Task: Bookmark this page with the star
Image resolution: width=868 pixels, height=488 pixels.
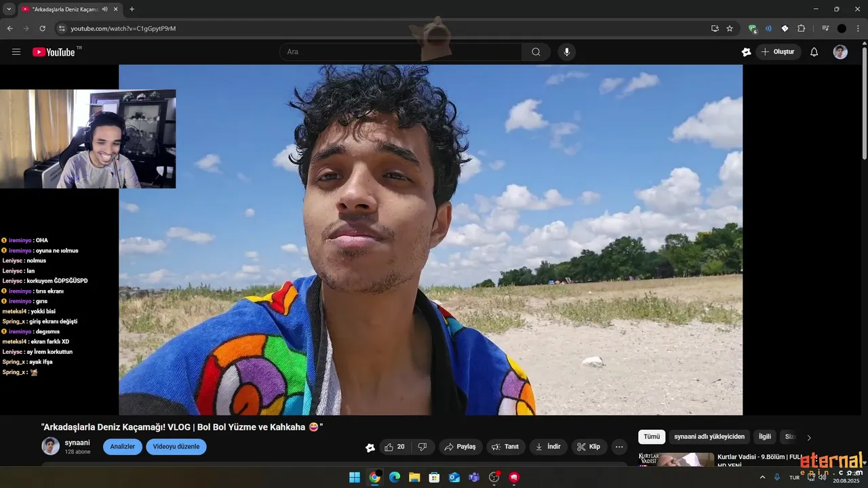Action: (730, 28)
